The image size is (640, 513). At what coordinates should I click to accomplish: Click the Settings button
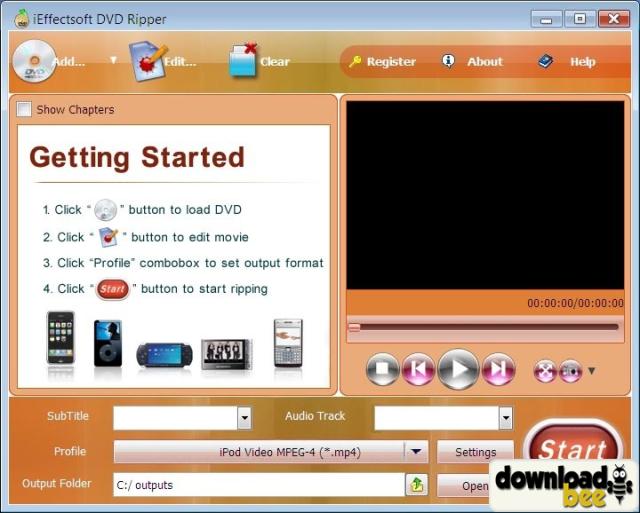(x=476, y=452)
